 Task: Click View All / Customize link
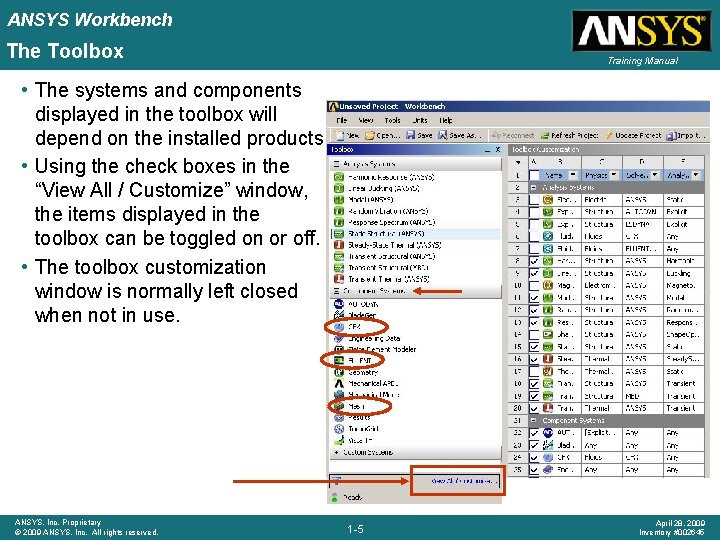465,481
